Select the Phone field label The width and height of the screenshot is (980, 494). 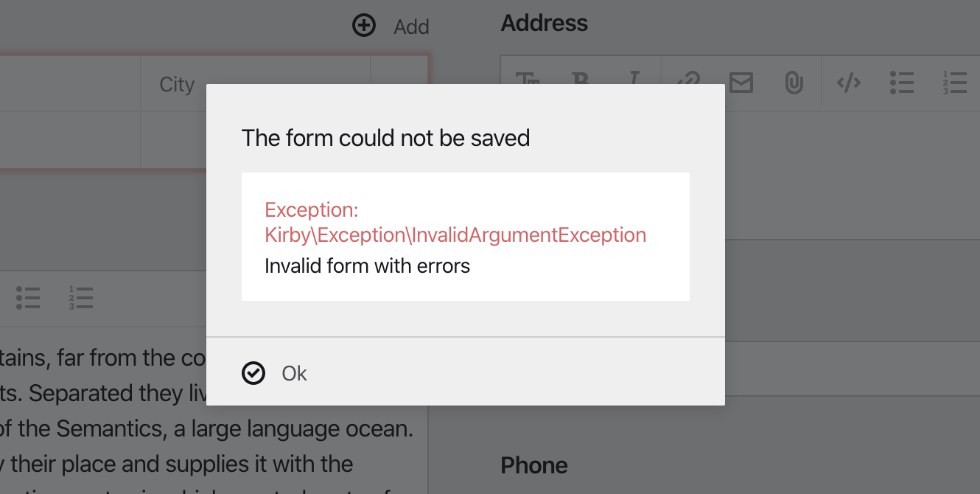(x=533, y=465)
